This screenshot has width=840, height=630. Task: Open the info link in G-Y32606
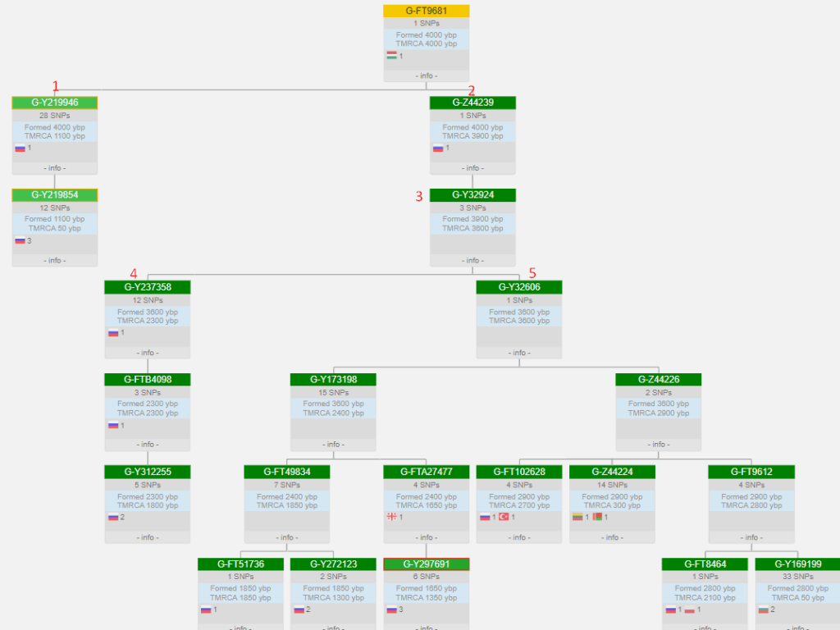pos(518,353)
